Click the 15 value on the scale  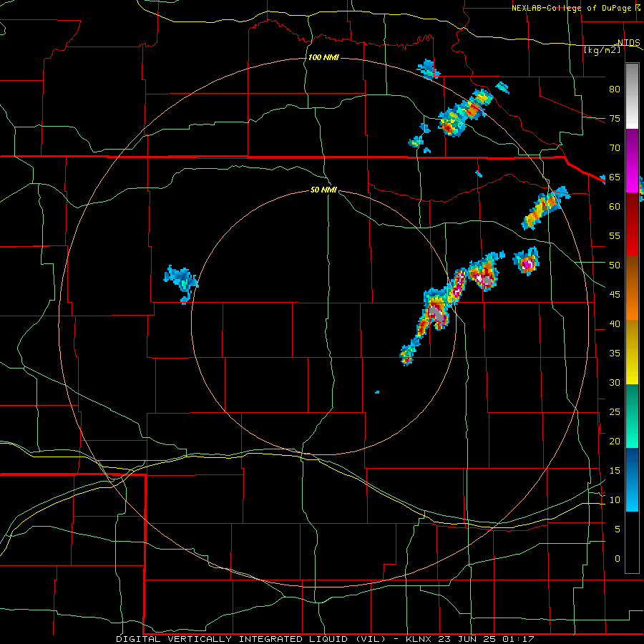click(615, 471)
